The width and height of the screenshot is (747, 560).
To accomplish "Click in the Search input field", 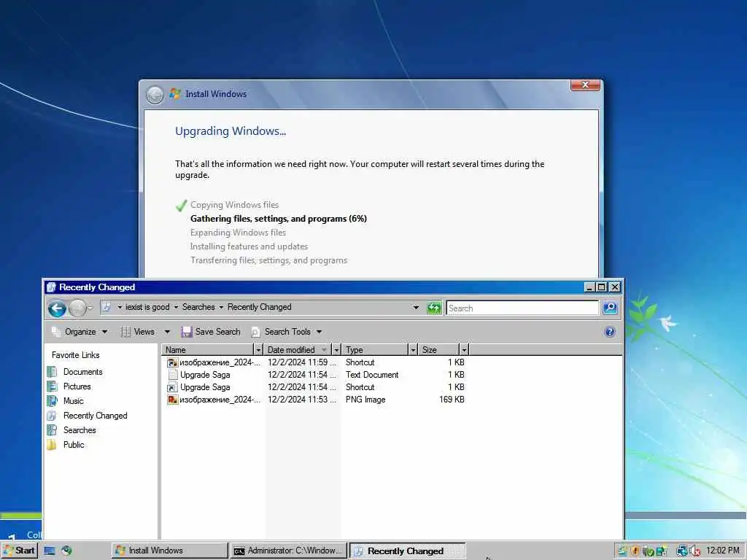I will coord(522,308).
